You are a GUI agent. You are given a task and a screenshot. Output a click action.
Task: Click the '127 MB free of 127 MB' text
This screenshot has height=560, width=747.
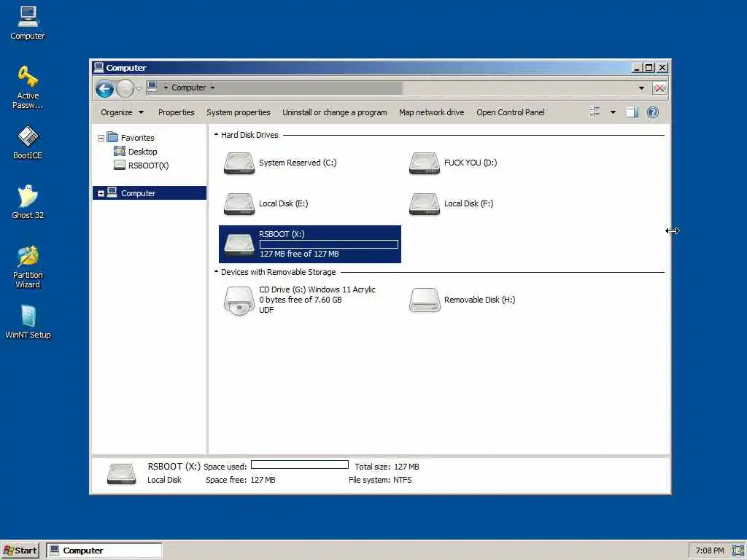click(299, 254)
